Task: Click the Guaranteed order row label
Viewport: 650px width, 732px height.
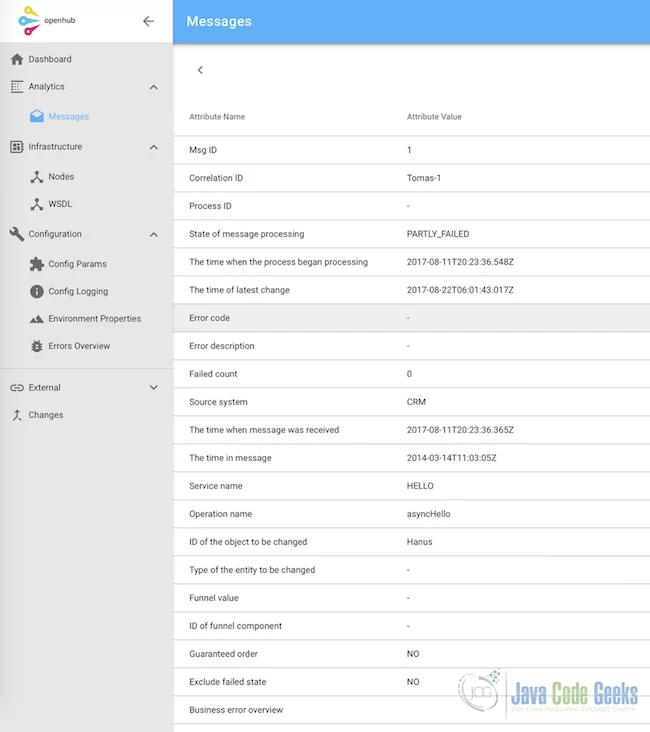Action: 224,654
